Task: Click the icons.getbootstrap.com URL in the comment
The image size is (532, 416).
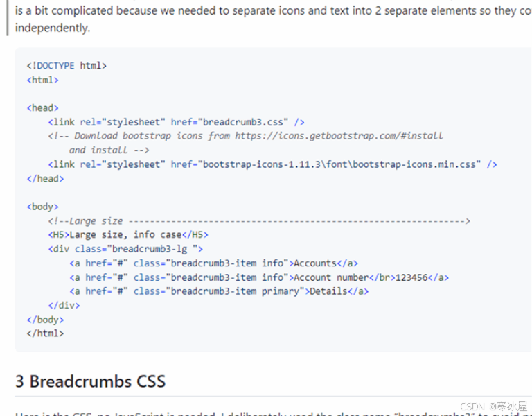Action: 339,136
